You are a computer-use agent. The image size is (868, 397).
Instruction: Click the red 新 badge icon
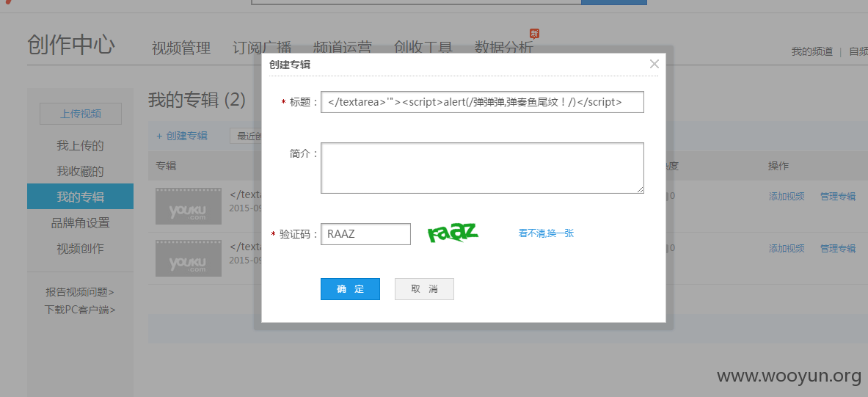[534, 33]
